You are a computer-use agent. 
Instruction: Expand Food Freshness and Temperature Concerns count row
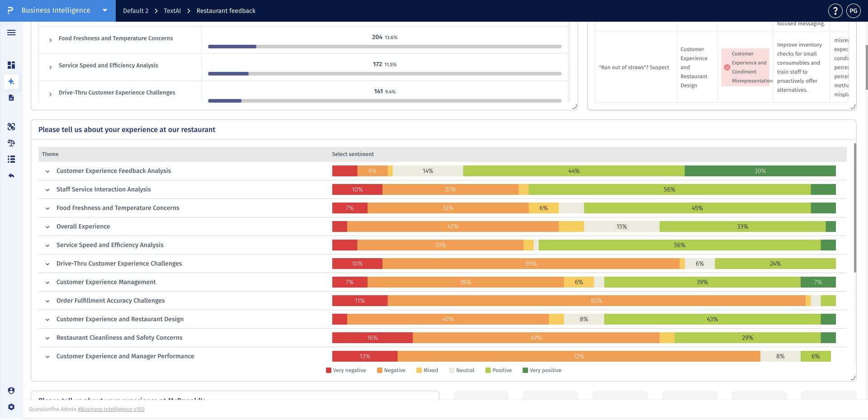click(x=50, y=40)
